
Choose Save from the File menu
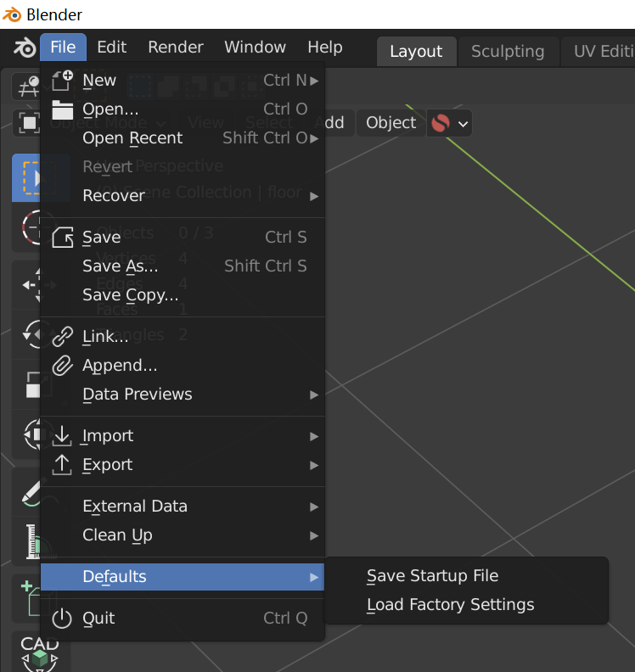(x=183, y=237)
